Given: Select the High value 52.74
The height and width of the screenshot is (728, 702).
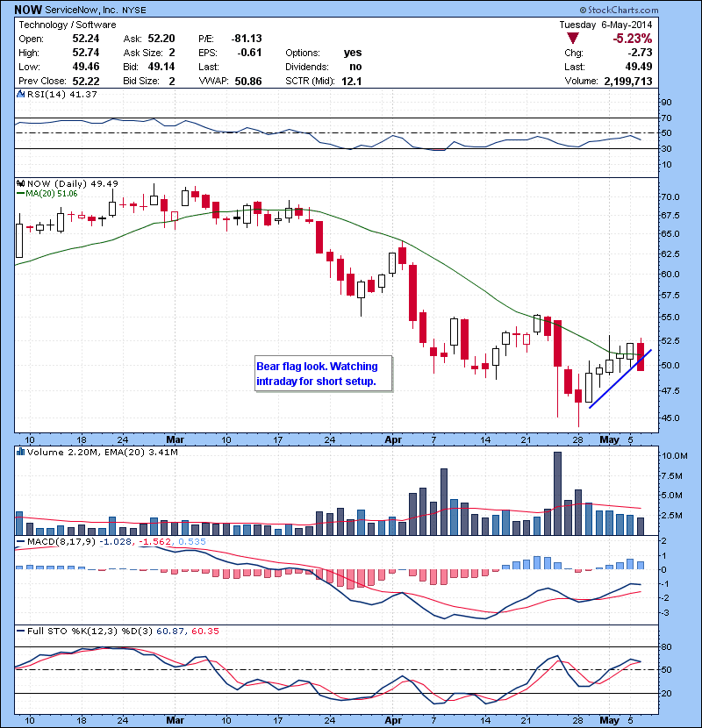Looking at the screenshot, I should click(86, 53).
